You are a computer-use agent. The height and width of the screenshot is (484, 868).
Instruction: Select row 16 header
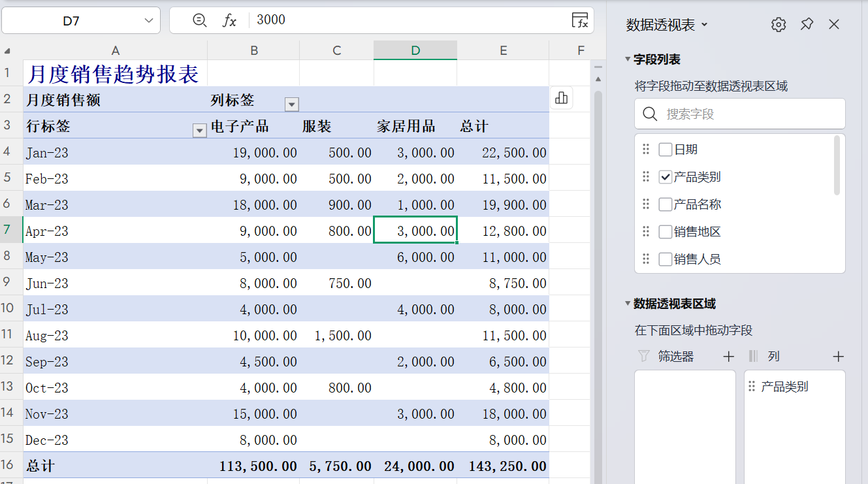point(11,465)
